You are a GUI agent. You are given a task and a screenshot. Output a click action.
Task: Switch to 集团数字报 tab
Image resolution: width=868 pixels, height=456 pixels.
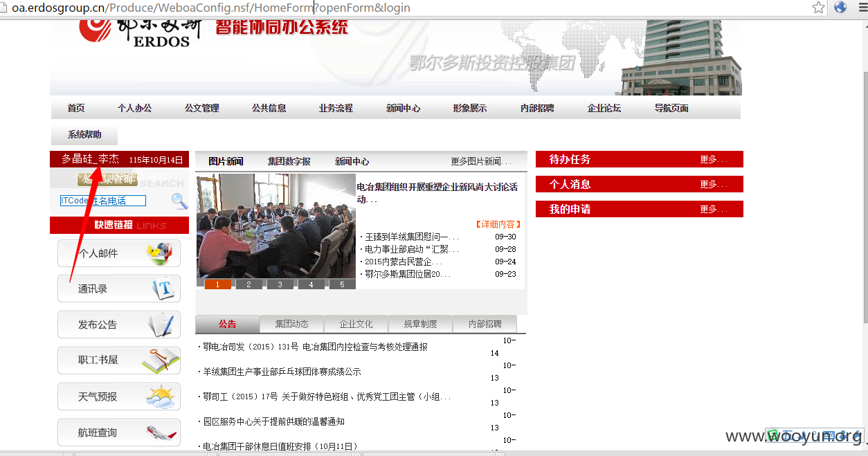coord(289,161)
